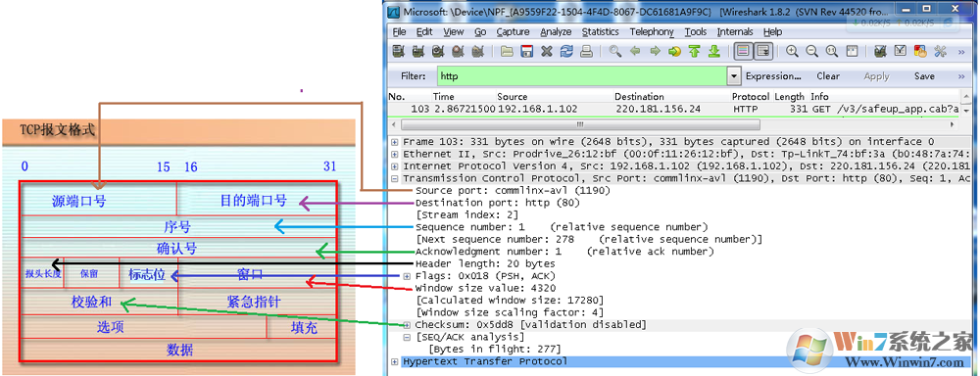Toggle auto scroll in live capture
The height and width of the screenshot is (376, 980).
[x=762, y=52]
